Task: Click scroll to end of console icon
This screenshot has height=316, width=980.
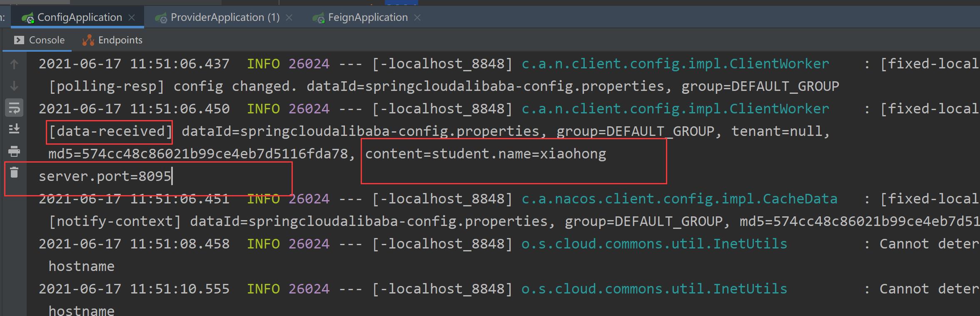Action: point(14,129)
